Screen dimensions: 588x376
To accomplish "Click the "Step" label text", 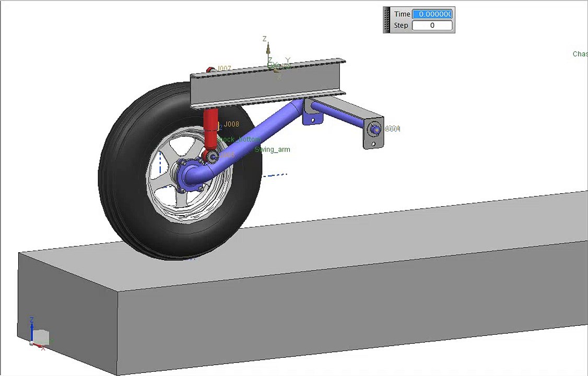I will pyautogui.click(x=401, y=26).
